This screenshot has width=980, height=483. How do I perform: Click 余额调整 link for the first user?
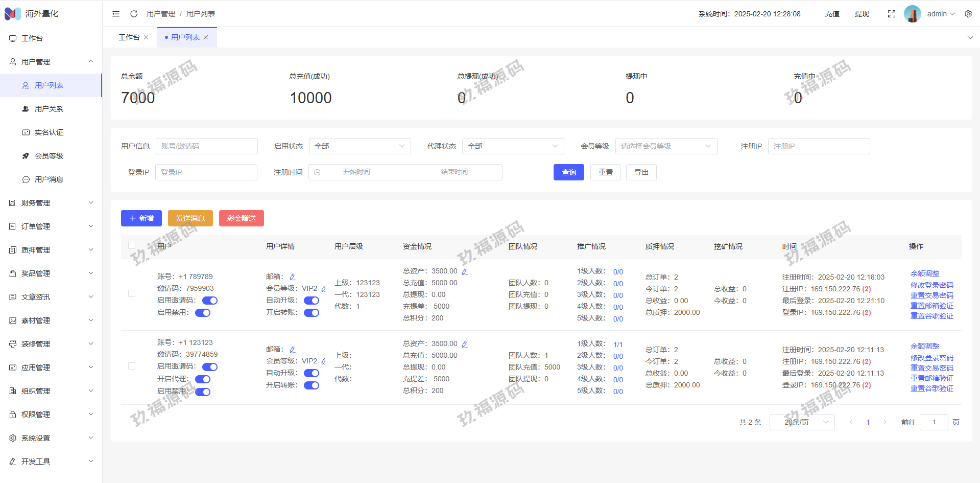924,273
